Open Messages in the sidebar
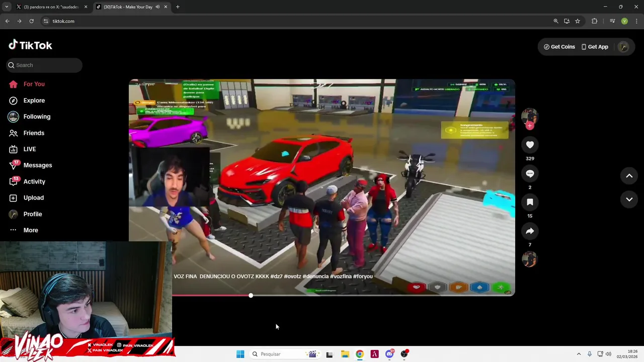The image size is (644, 362). point(30,165)
